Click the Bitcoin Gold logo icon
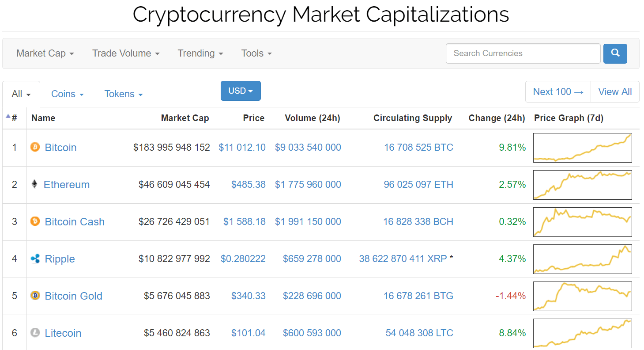The height and width of the screenshot is (350, 644). 35,296
